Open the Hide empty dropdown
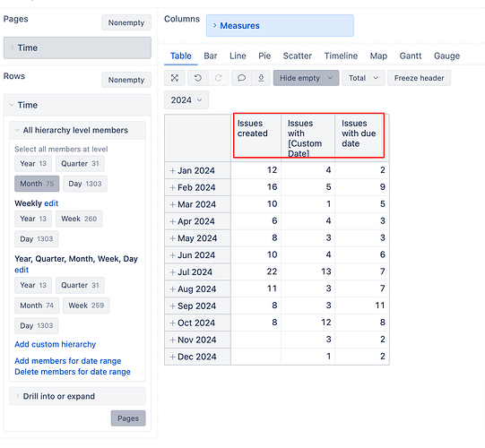 click(306, 78)
